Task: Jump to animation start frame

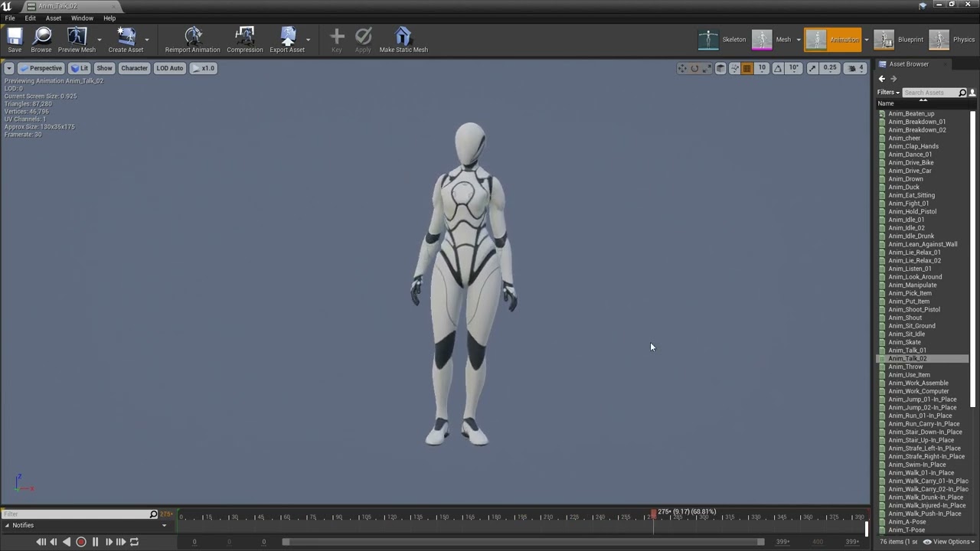Action: (x=41, y=542)
